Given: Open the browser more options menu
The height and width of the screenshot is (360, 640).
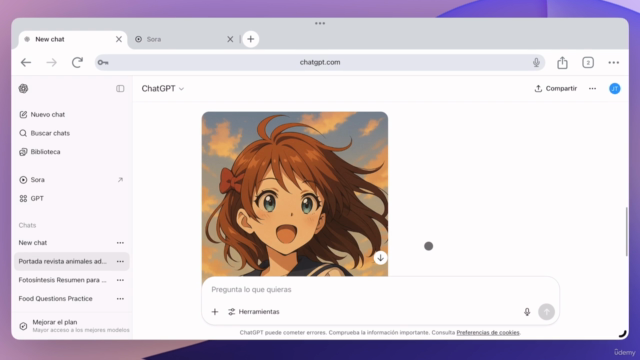Looking at the screenshot, I should pyautogui.click(x=613, y=62).
